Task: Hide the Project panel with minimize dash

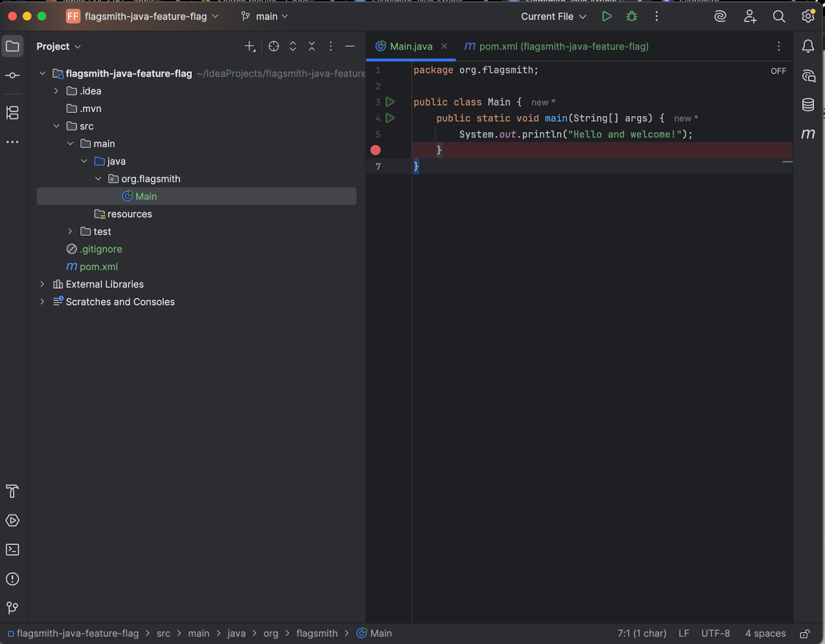Action: pos(350,46)
